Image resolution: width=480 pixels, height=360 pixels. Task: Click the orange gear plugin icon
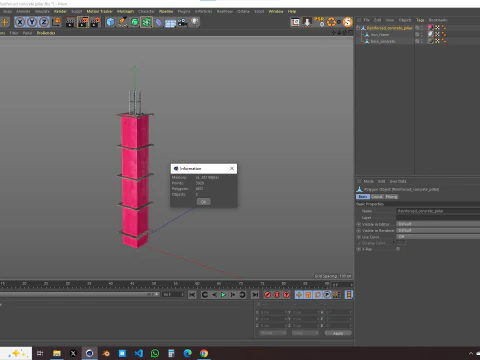coord(331,22)
